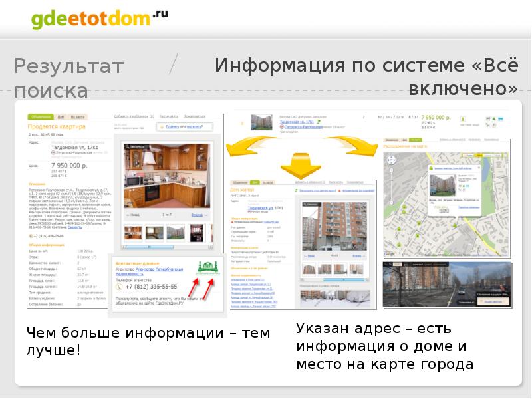Open the magnifier «Увеличить» icon on kitchen photo
Screen dimensions: 532x399
[127, 146]
